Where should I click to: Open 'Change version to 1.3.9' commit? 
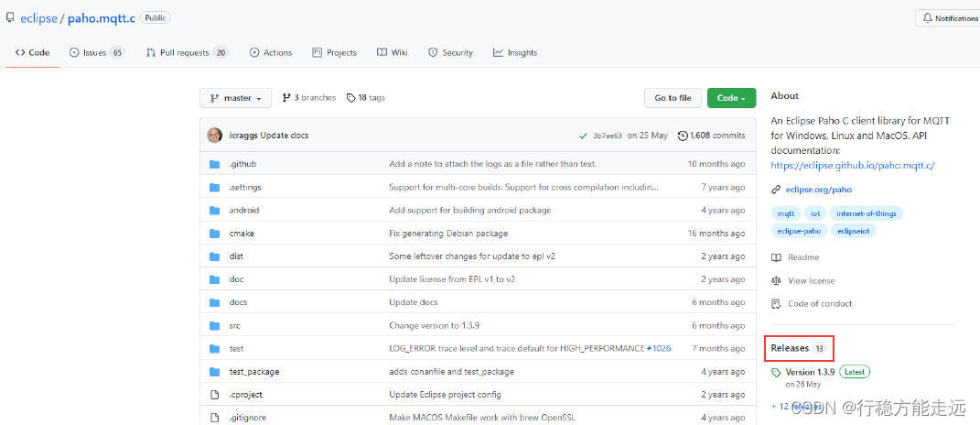pyautogui.click(x=434, y=325)
